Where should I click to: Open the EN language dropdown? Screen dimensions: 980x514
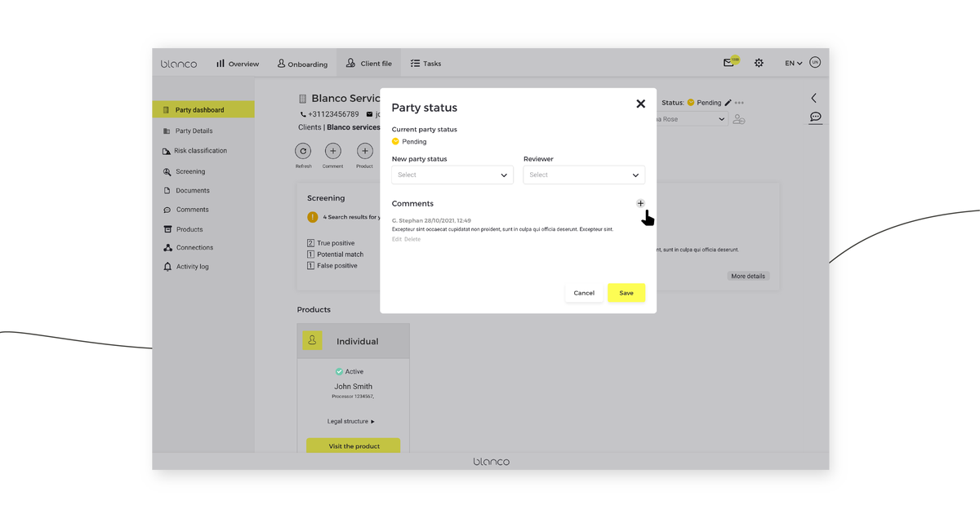click(x=793, y=62)
